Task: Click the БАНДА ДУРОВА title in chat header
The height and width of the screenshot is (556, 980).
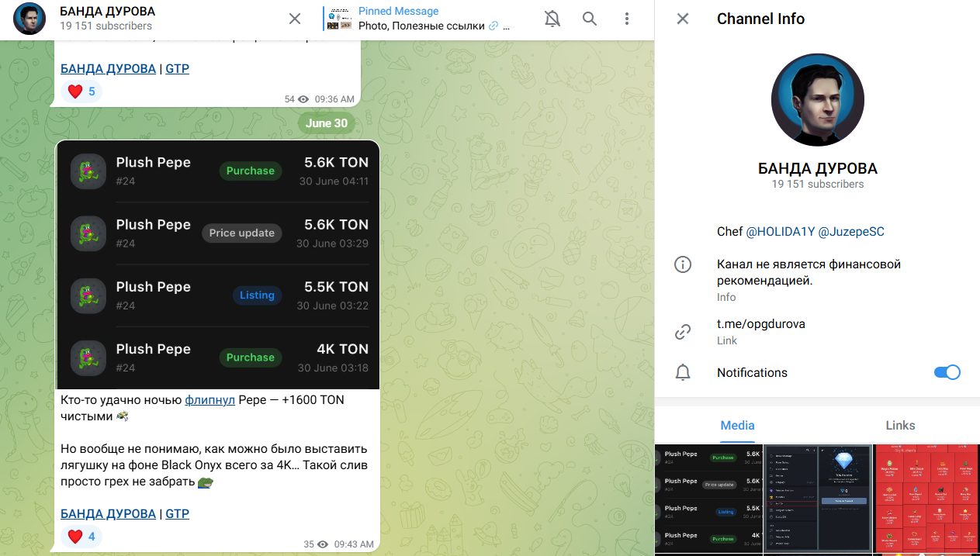Action: (x=108, y=12)
